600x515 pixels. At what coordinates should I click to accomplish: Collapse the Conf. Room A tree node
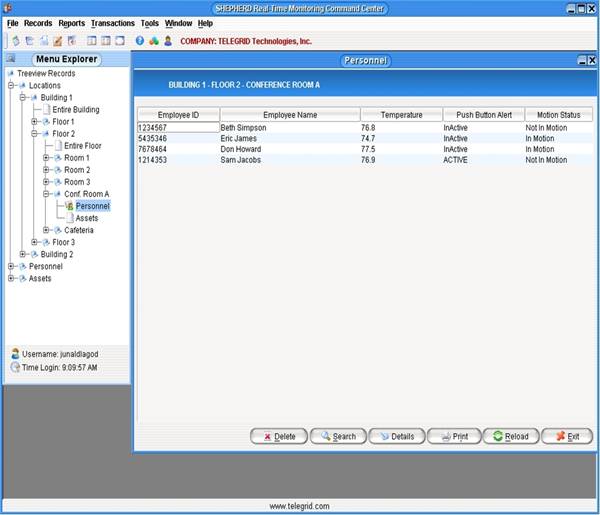[x=46, y=194]
